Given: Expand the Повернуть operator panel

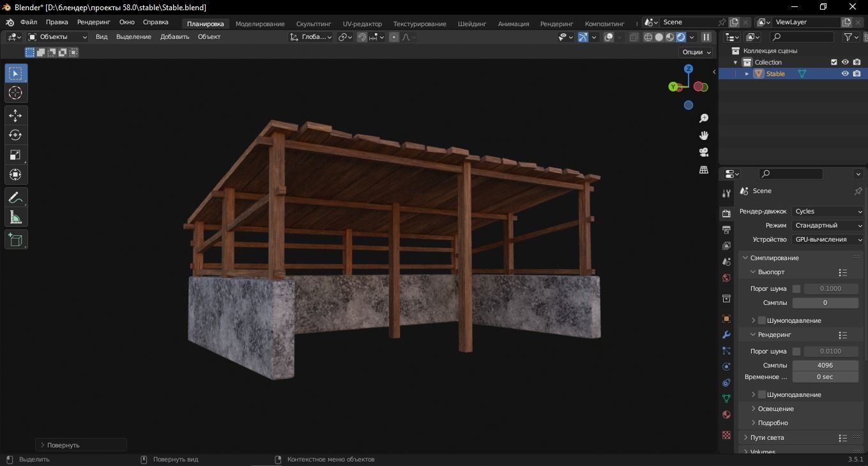Looking at the screenshot, I should tap(81, 445).
